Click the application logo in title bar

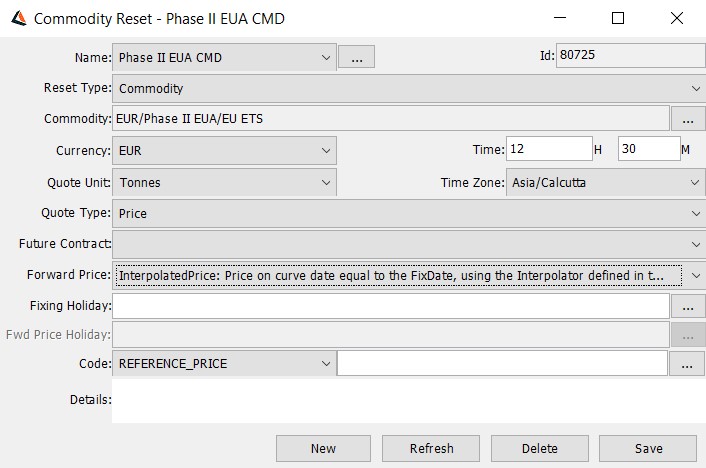pyautogui.click(x=18, y=18)
